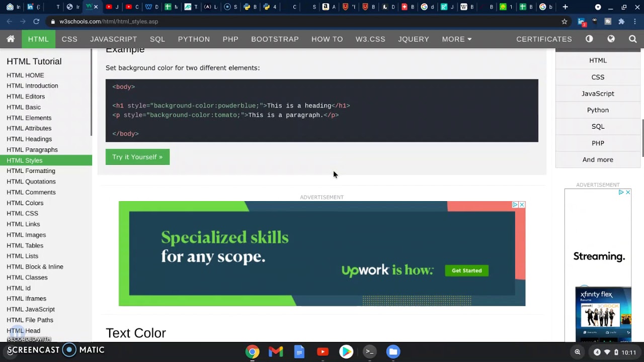Expand the MORE dropdown menu
This screenshot has height=362, width=644.
coord(457,39)
